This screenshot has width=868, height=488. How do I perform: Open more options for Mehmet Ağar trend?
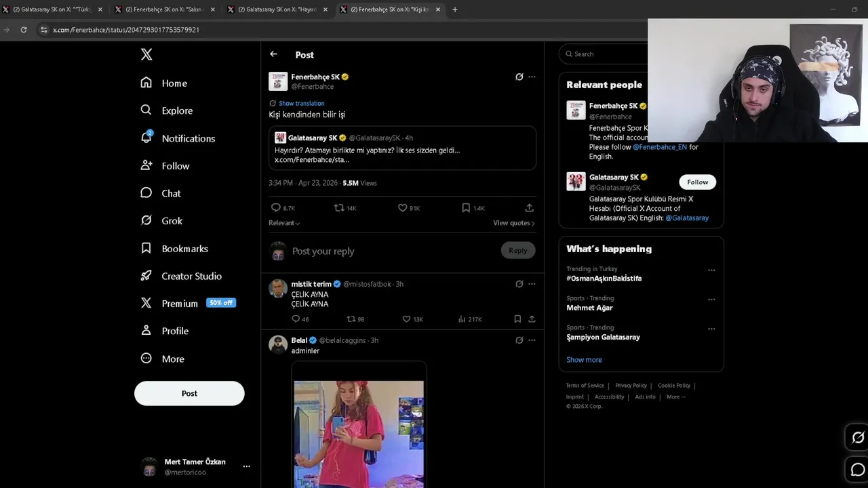(711, 299)
